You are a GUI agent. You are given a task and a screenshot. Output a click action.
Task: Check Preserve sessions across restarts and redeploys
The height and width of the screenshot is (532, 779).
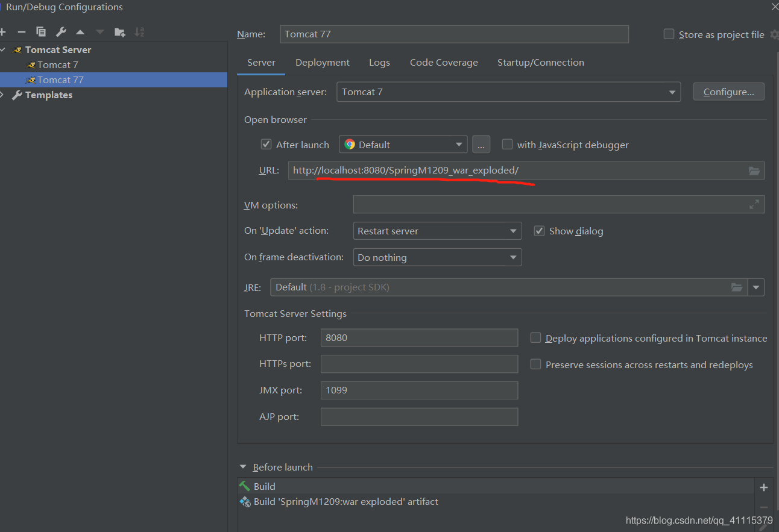535,365
